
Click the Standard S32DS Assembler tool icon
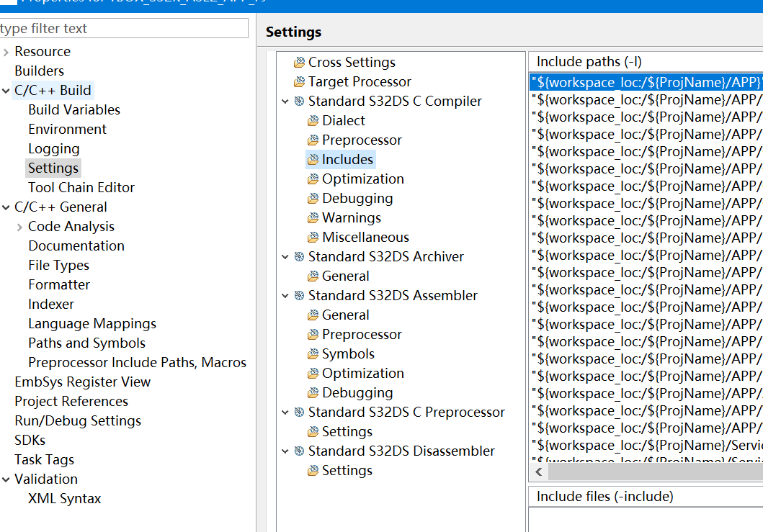pyautogui.click(x=299, y=296)
